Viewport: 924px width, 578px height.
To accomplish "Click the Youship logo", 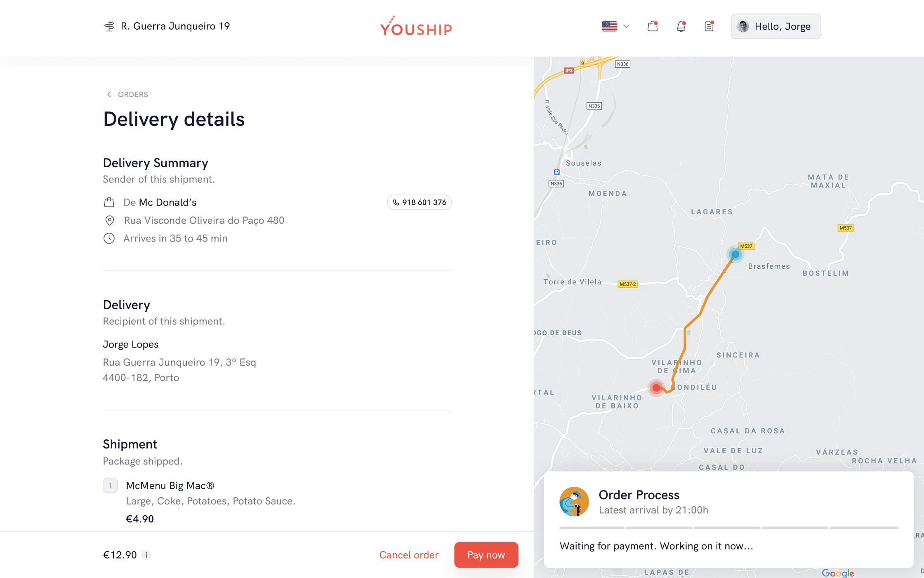I will [x=416, y=26].
